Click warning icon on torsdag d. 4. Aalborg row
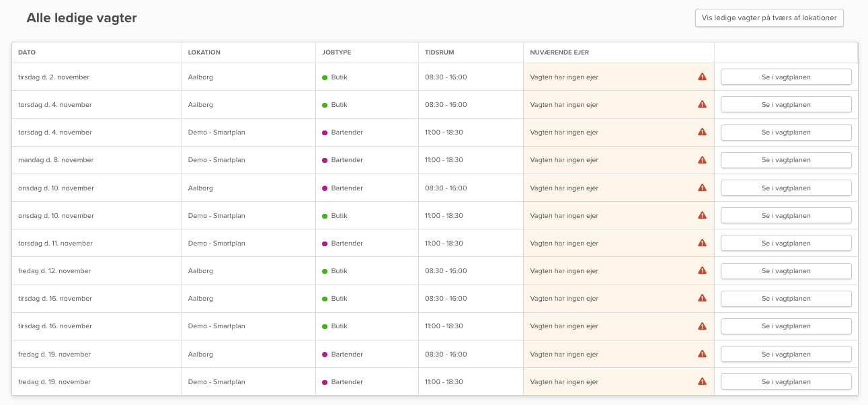Viewport: 868px width, 405px height. (702, 104)
